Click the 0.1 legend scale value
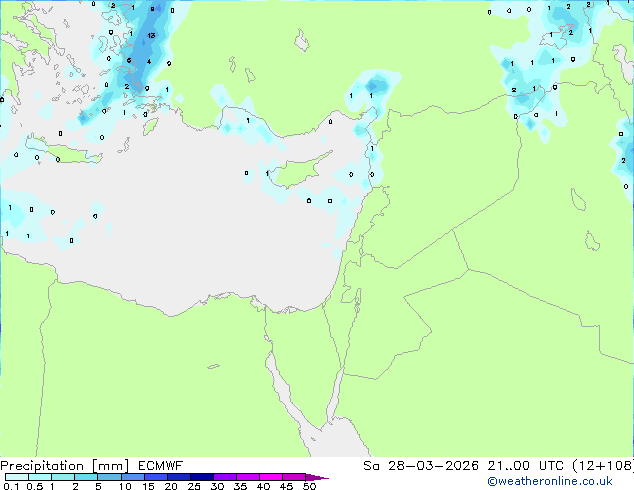 pos(11,486)
